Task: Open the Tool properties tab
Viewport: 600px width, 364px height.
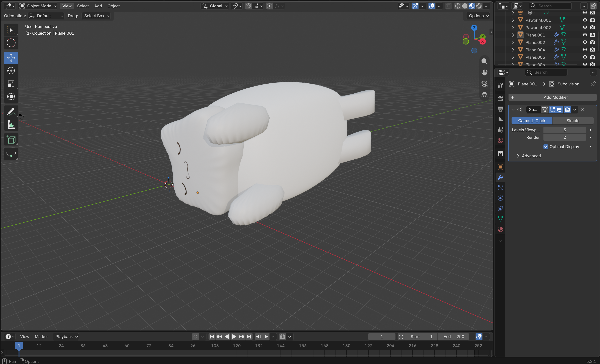Action: pyautogui.click(x=500, y=85)
